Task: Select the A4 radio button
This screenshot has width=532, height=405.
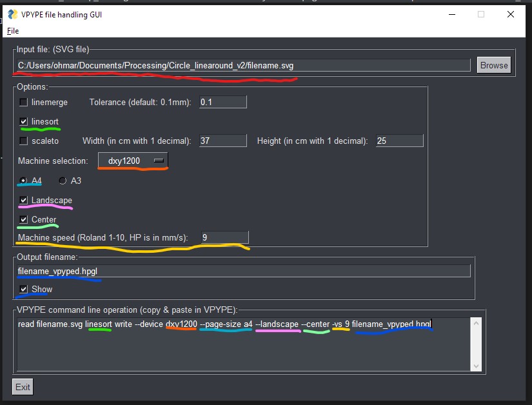Action: click(x=24, y=181)
